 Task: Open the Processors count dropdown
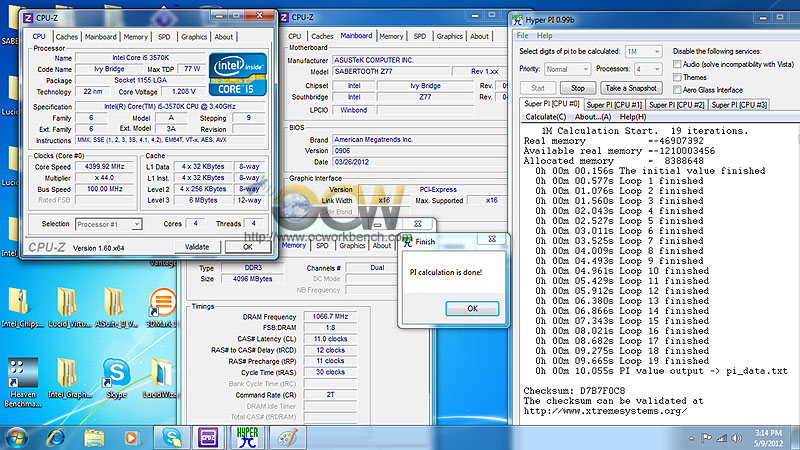[x=648, y=69]
